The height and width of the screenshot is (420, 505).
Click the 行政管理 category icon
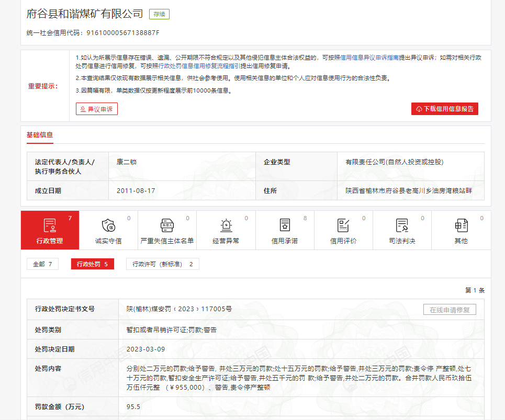[x=50, y=225]
